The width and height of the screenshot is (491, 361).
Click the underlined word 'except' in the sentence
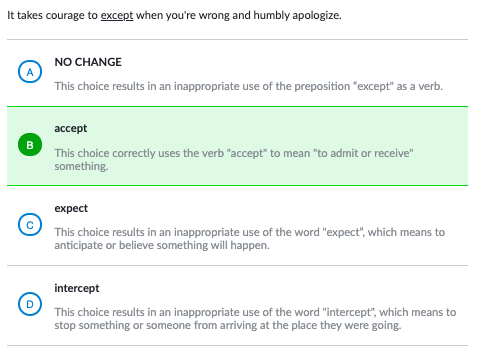click(x=117, y=15)
